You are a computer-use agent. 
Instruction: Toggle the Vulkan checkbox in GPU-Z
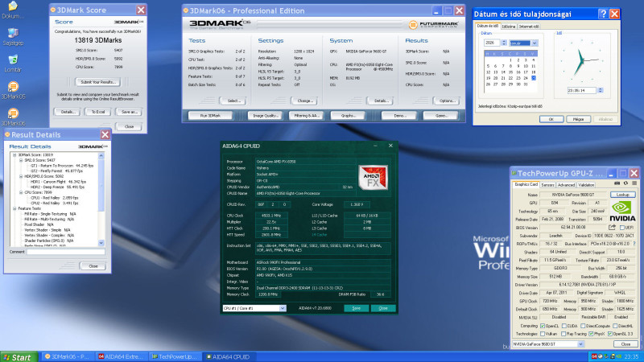(x=543, y=334)
